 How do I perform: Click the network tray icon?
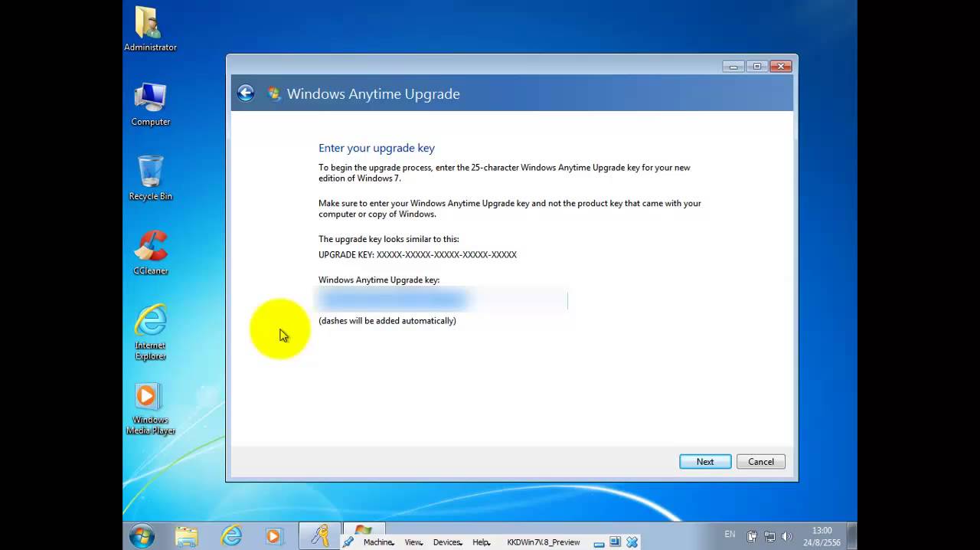(769, 536)
